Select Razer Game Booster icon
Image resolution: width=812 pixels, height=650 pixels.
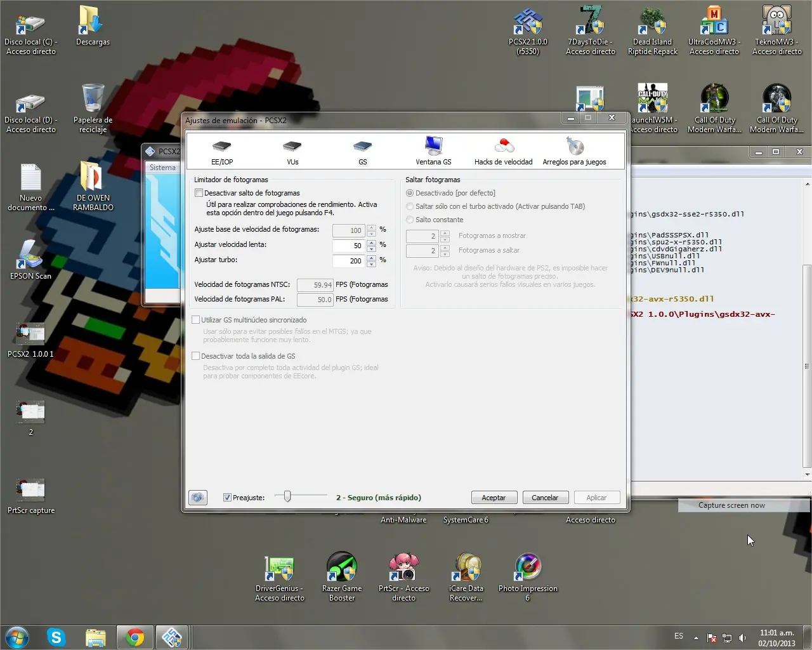(x=342, y=576)
